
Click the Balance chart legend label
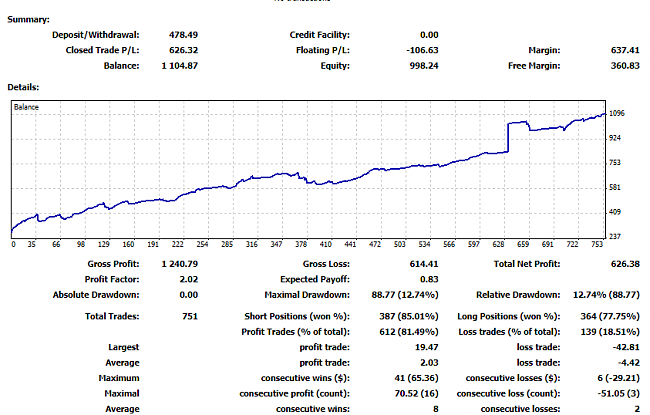click(27, 107)
